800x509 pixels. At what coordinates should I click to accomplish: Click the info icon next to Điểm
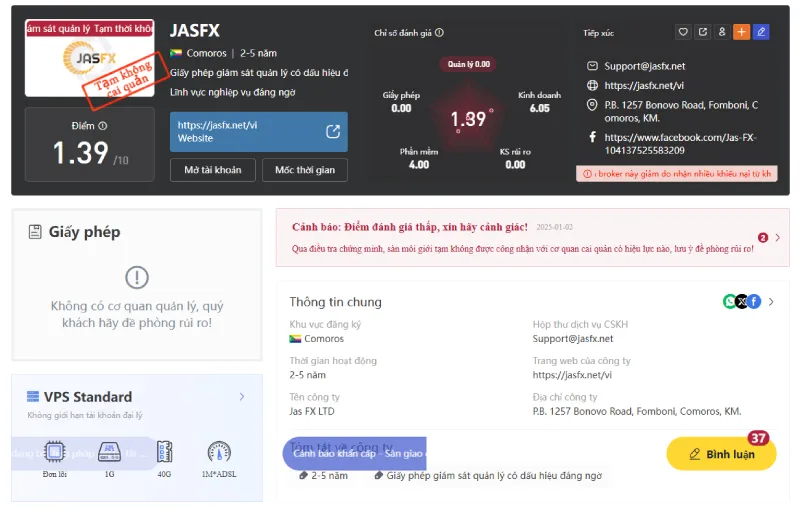[x=103, y=125]
